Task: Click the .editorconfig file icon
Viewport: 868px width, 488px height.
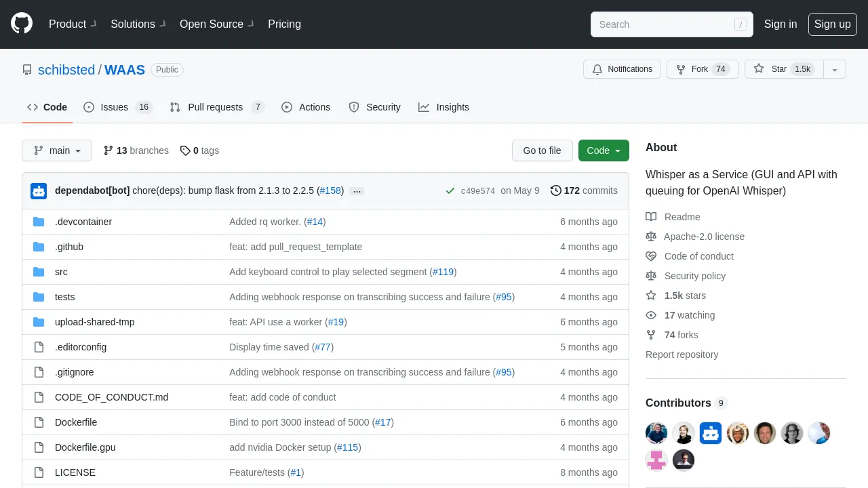Action: click(39, 347)
